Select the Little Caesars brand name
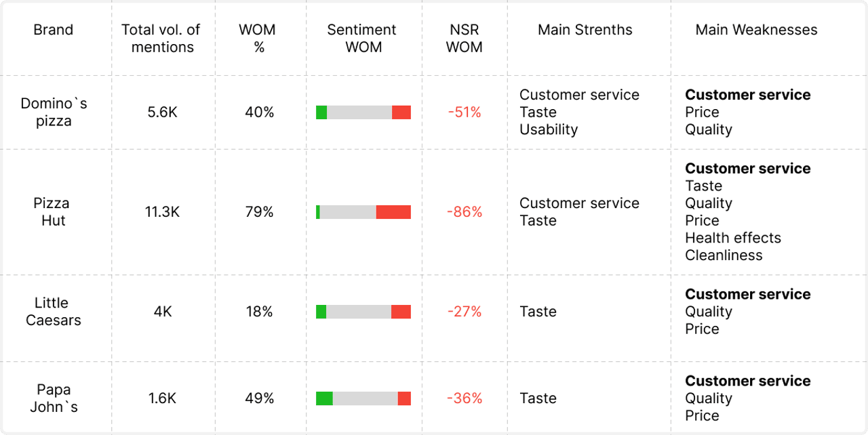Screen dimensions: 868x435 [x=53, y=312]
